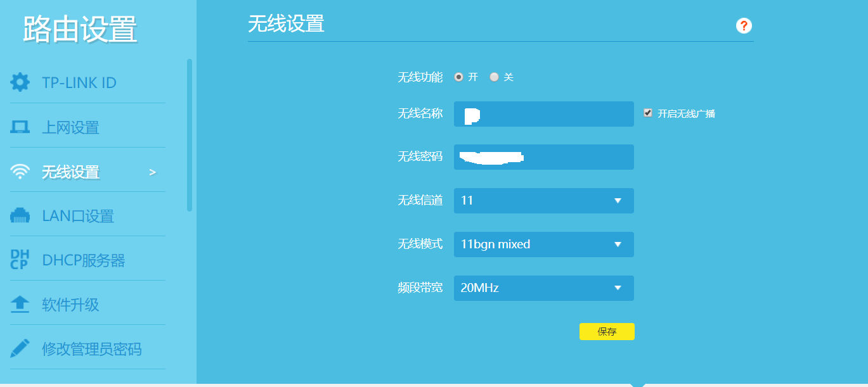Open help via the question mark icon
Image resolution: width=868 pixels, height=387 pixels.
[x=744, y=26]
